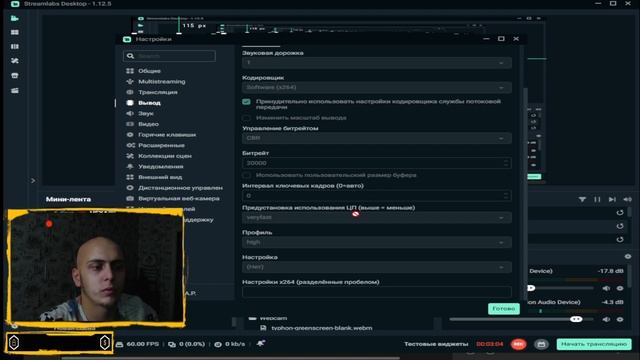
Task: Click the clapperboard icon in the left sidebar
Action: (x=15, y=91)
